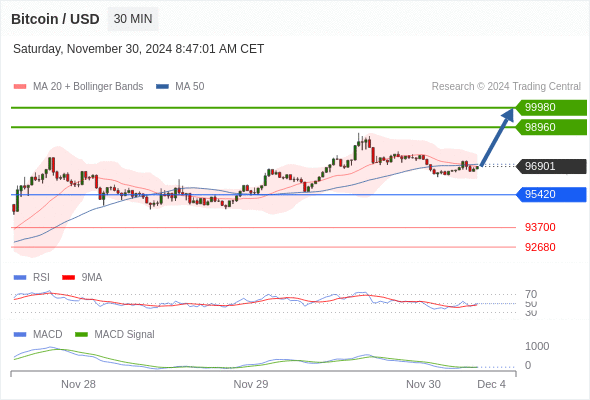Click the Nov 29 date axis label
Image resolution: width=590 pixels, height=400 pixels.
coord(251,384)
